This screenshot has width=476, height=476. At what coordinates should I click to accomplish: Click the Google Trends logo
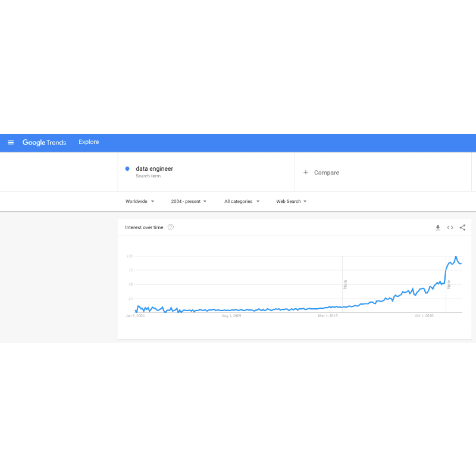click(x=44, y=143)
